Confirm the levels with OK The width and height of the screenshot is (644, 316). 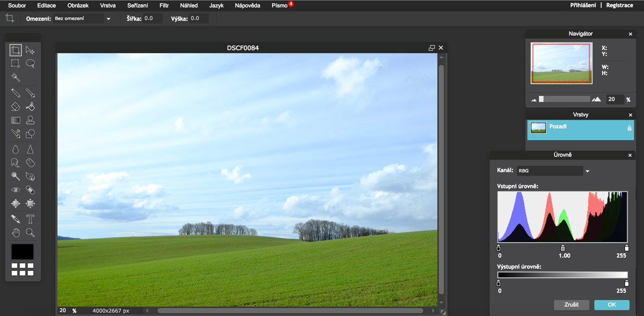(x=611, y=305)
